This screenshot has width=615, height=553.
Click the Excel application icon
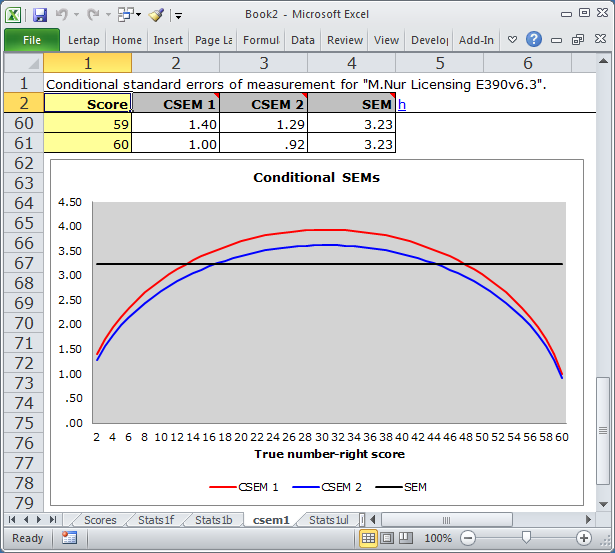click(13, 15)
